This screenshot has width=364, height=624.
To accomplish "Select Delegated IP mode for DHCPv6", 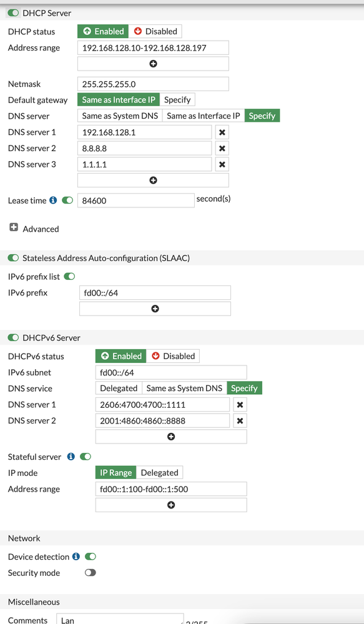I will [160, 473].
